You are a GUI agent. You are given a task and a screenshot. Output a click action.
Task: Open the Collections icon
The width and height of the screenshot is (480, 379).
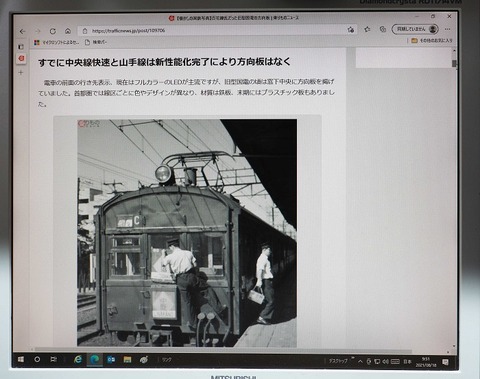(383, 29)
